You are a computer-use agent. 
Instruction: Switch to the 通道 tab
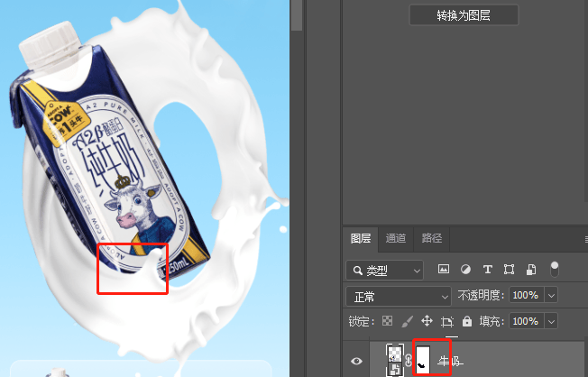pyautogui.click(x=396, y=238)
